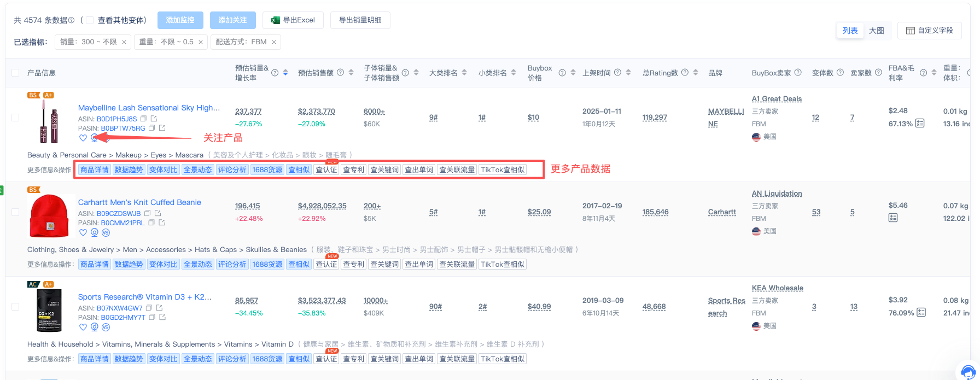
Task: Open customer service chat bubble icon
Action: pyautogui.click(x=968, y=371)
